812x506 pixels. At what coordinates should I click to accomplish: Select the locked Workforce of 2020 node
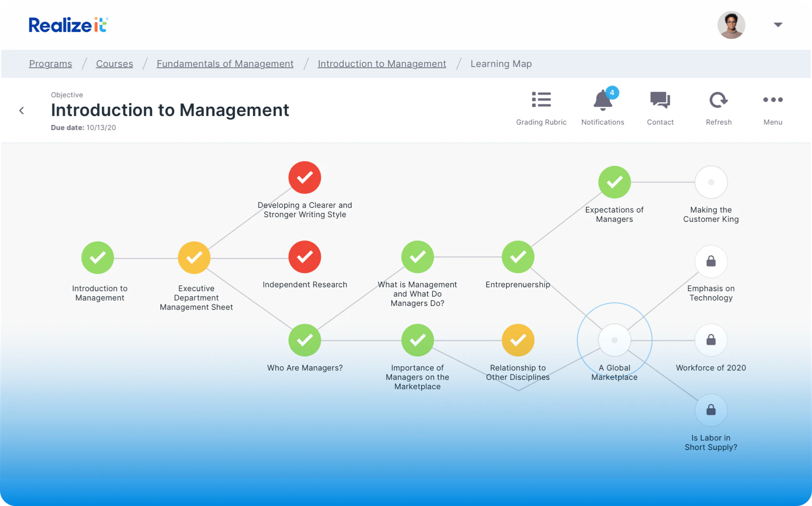point(710,340)
